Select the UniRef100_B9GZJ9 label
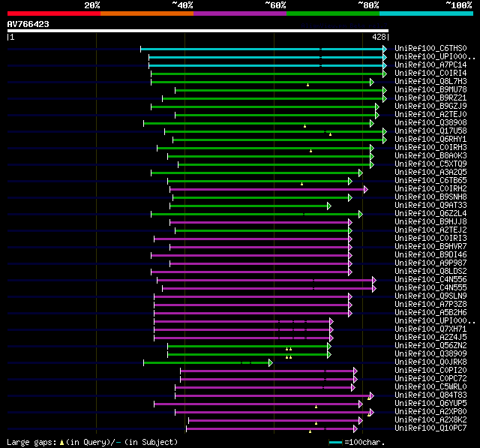The width and height of the screenshot is (480, 448). click(x=430, y=107)
